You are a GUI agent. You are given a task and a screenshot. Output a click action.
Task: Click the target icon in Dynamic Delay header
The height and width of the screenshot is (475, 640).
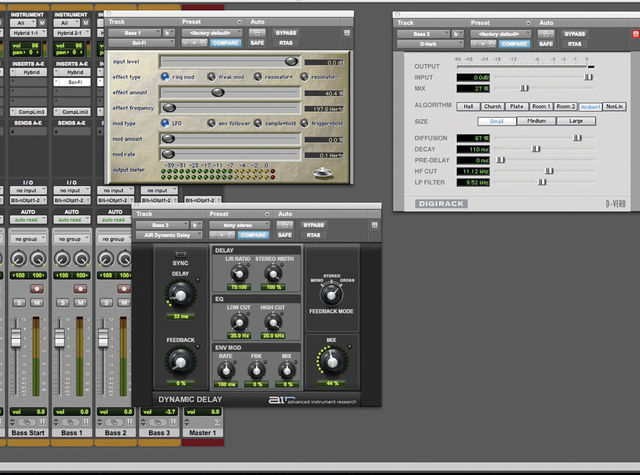[374, 225]
